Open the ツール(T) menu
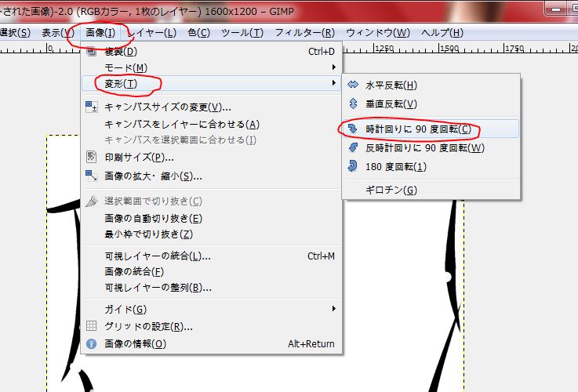578x392 pixels. coord(242,33)
